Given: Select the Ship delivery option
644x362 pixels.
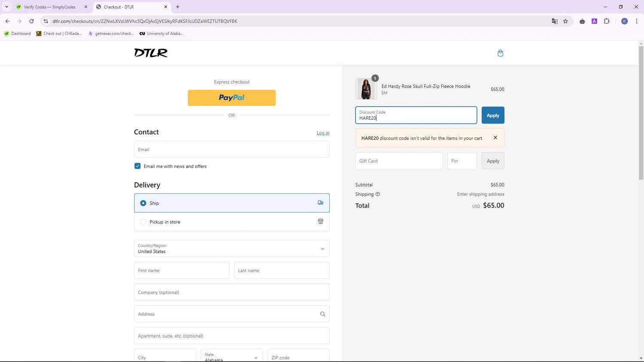Looking at the screenshot, I should click(x=232, y=203).
